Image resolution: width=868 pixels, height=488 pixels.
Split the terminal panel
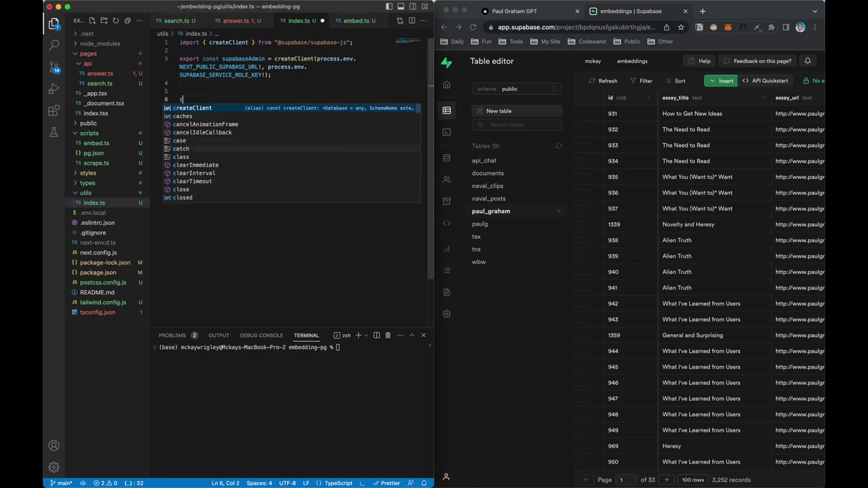point(376,335)
